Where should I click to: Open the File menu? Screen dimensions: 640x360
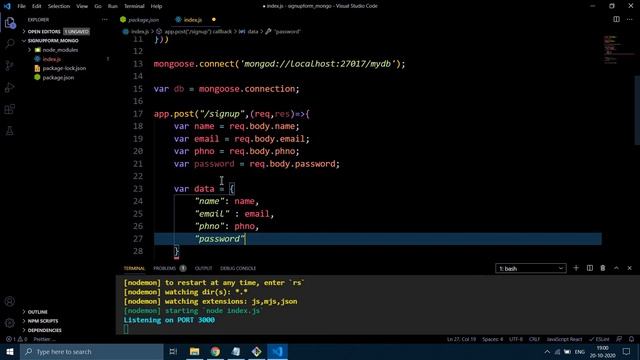coord(22,6)
